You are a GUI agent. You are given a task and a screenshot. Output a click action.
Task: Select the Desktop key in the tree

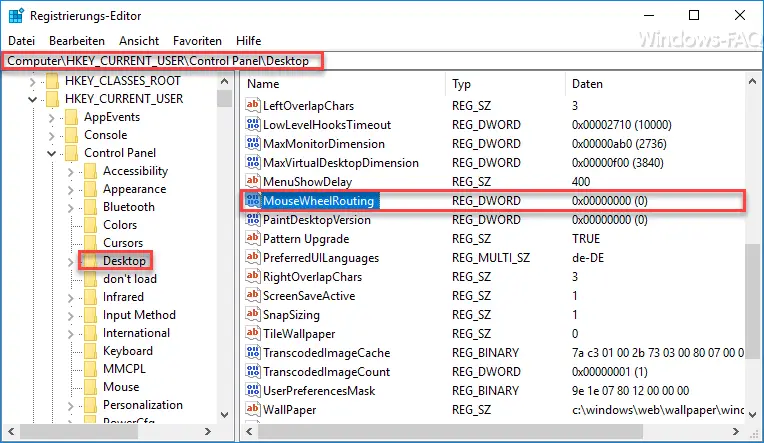pos(124,261)
